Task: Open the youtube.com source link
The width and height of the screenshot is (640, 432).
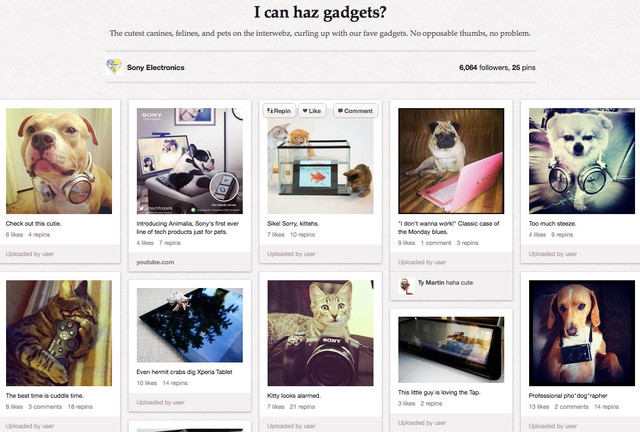Action: coord(155,262)
